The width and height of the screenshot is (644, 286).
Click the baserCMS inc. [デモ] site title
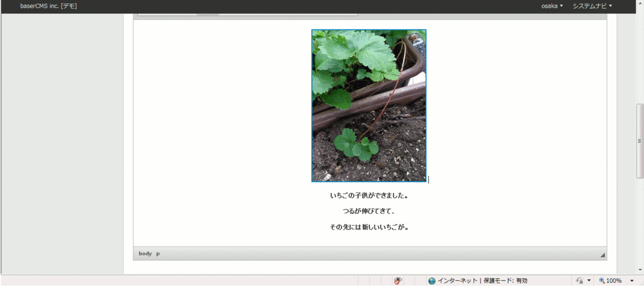[48, 6]
